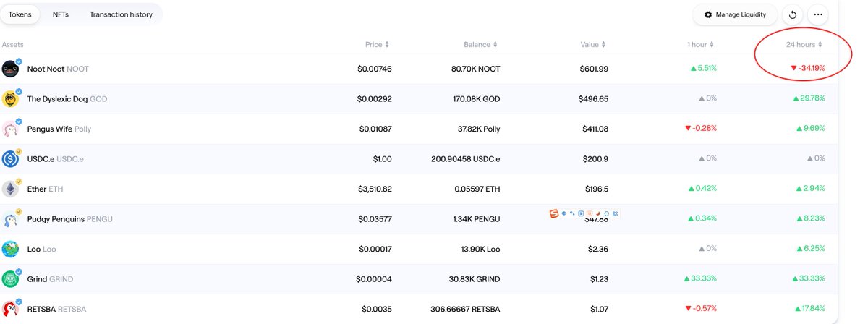
Task: Click the $196.5 value
Action: [x=597, y=189]
